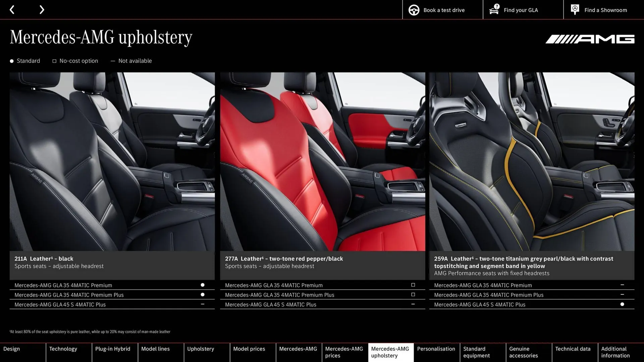Screen dimensions: 644x362
Task: Open the Personalisation section
Action: 436,349
